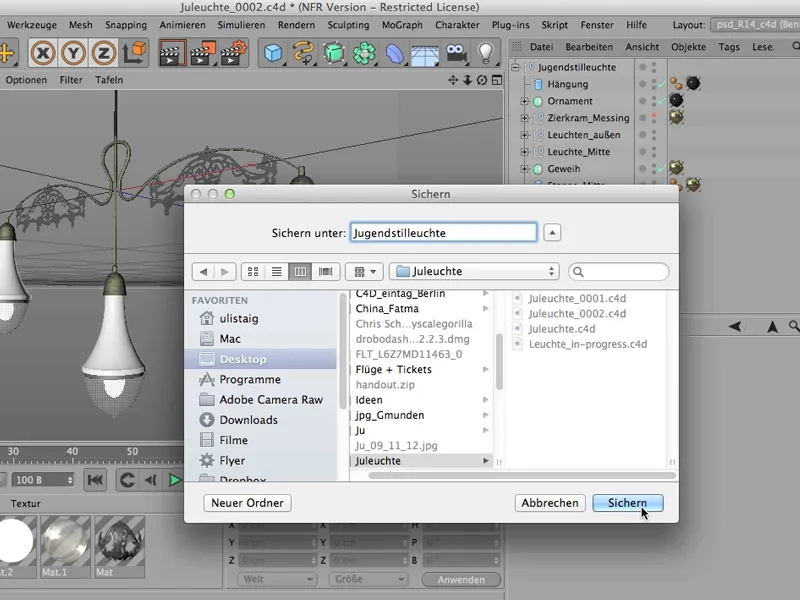Expand the Ornament object
This screenshot has width=800, height=600.
click(524, 101)
